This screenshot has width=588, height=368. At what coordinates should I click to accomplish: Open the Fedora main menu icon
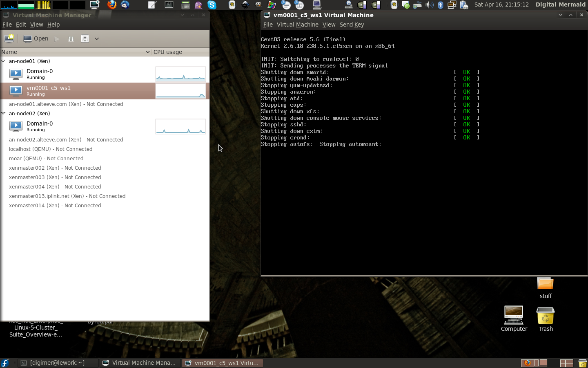[5, 363]
